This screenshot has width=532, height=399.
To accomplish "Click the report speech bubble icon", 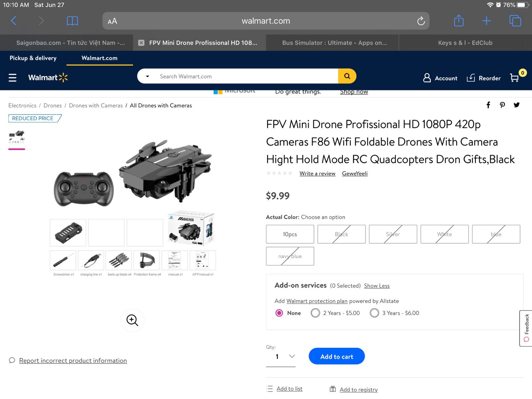I will click(12, 360).
